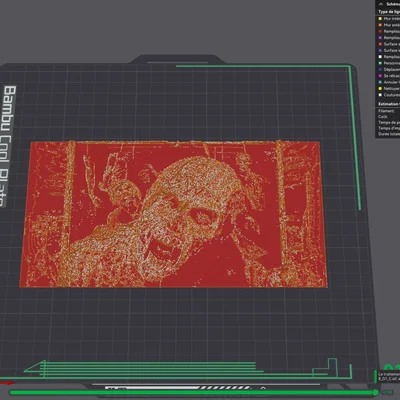Click the red Surface supérieure swatch icon

click(x=380, y=44)
